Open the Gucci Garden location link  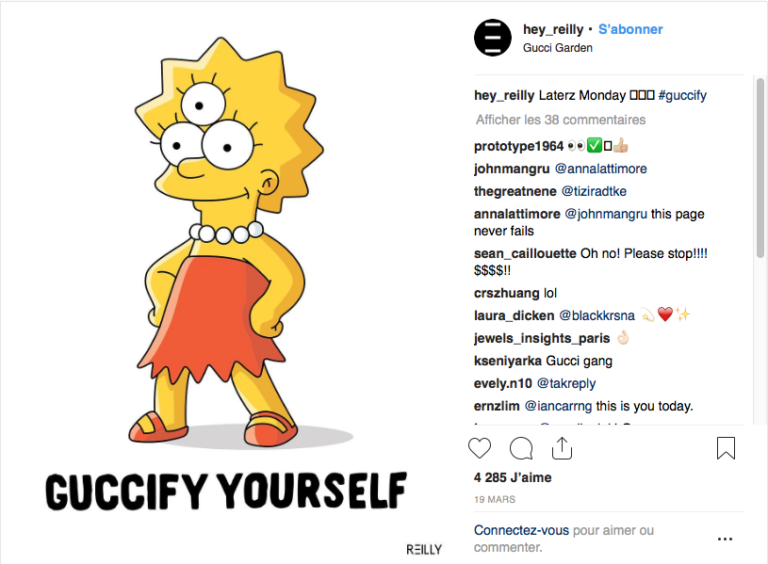tap(557, 48)
